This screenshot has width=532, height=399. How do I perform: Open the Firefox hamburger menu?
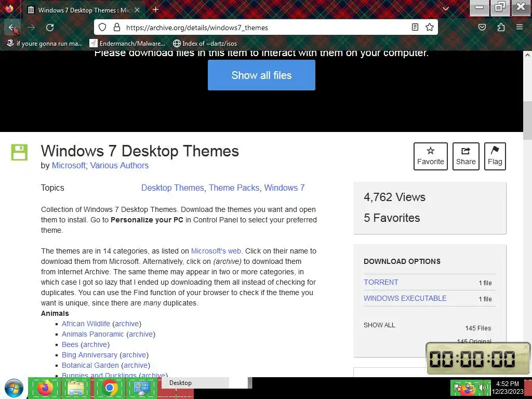tap(520, 27)
